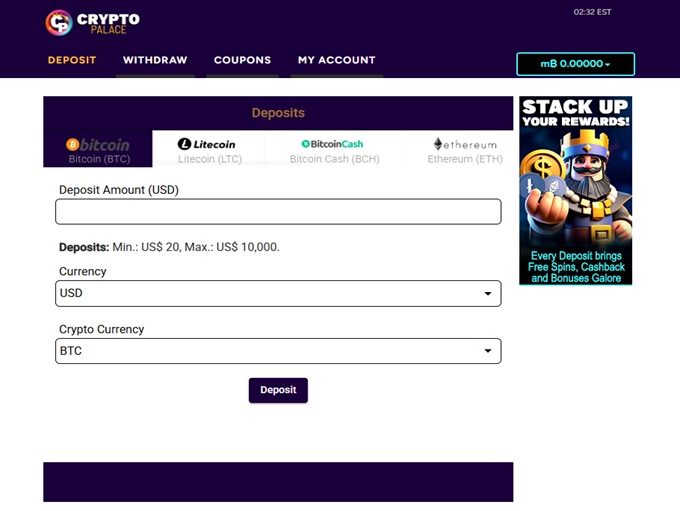Click the Crypto Palace brand name text
This screenshot has height=511, width=680.
pyautogui.click(x=108, y=22)
